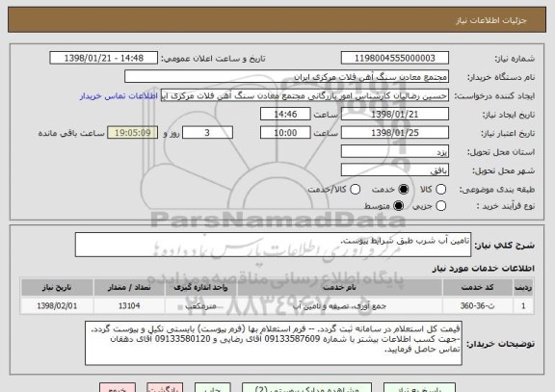
Task: Click service name cell جمع آوری، تصفیه و تامین آب
Action: click(340, 305)
